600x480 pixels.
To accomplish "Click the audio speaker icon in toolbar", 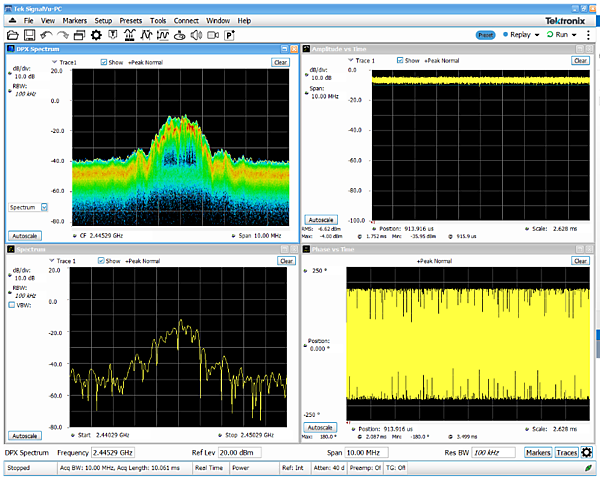I will [195, 35].
